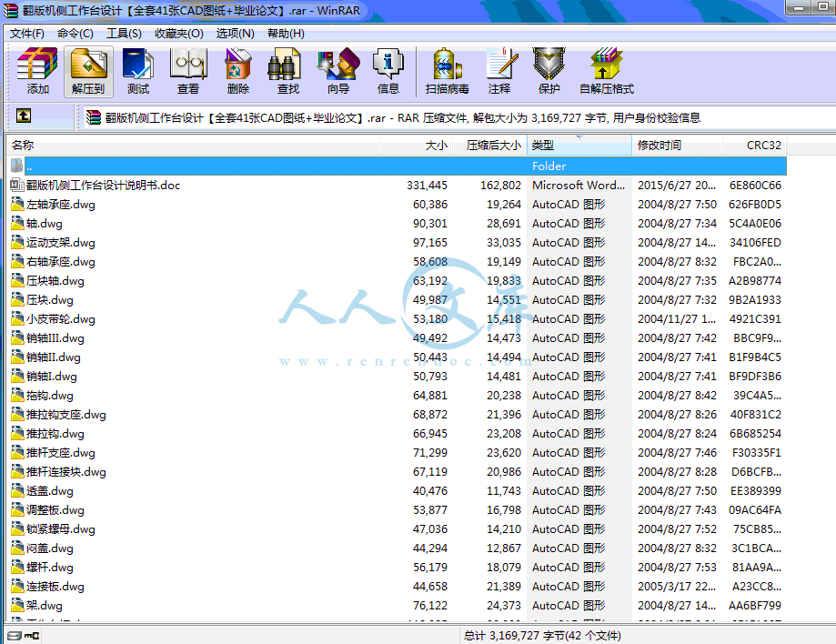836x644 pixels.
Task: Click the parent folder '..' icon
Action: click(16, 166)
